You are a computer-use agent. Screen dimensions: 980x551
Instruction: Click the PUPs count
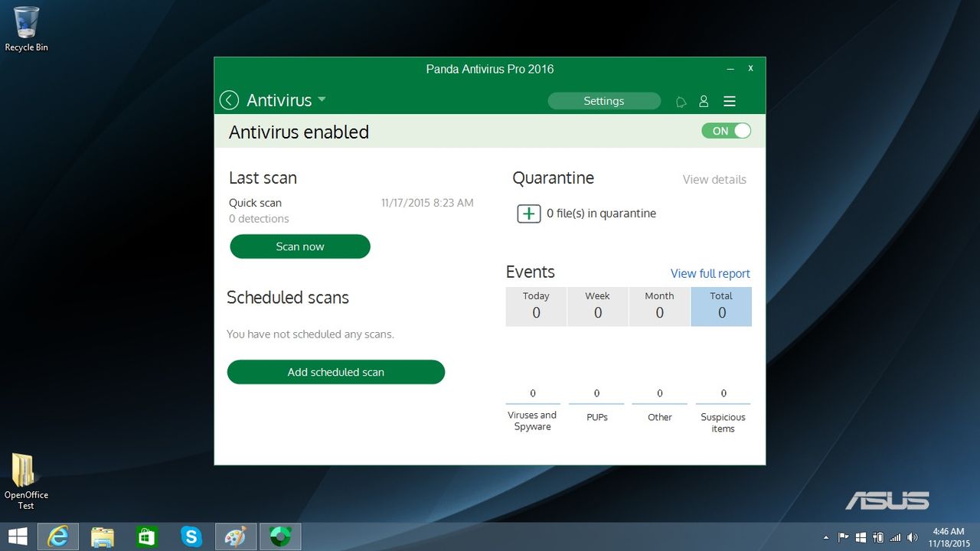click(596, 393)
